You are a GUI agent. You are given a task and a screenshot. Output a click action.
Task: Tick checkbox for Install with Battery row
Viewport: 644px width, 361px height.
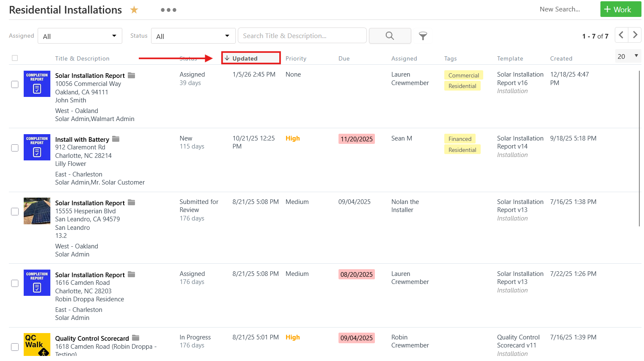pos(15,148)
